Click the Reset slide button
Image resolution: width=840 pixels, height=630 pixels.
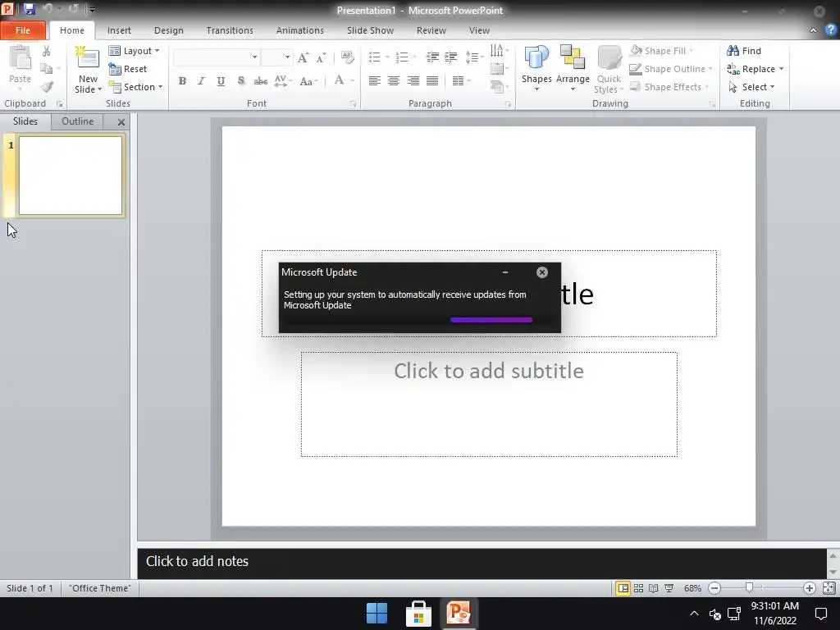(127, 69)
